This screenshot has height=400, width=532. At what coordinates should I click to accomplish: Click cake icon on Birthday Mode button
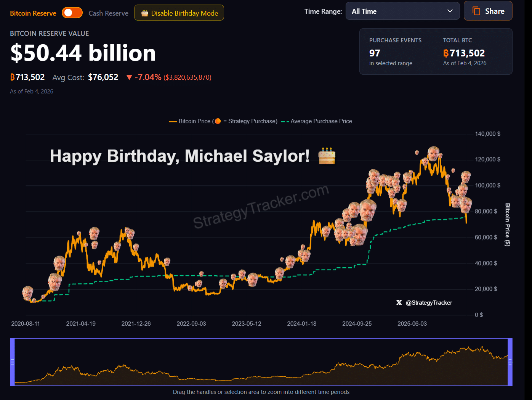tap(144, 13)
